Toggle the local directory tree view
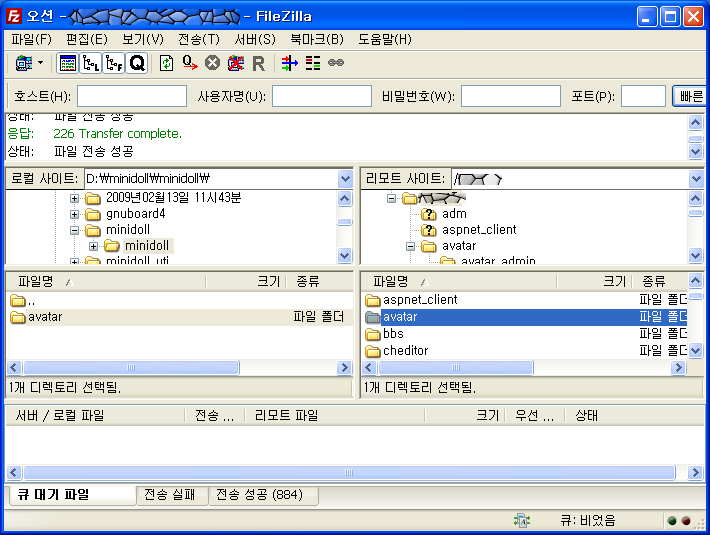Viewport: 710px width, 535px height. [91, 63]
